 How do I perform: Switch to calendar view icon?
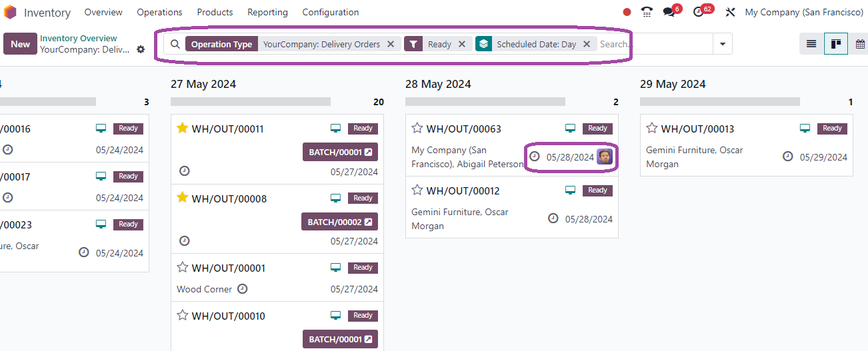(x=860, y=44)
